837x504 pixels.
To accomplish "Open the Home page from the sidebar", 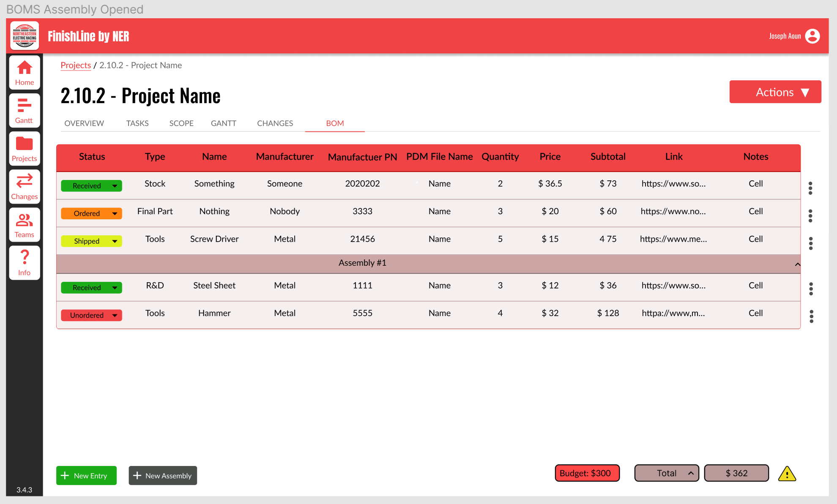I will click(24, 72).
